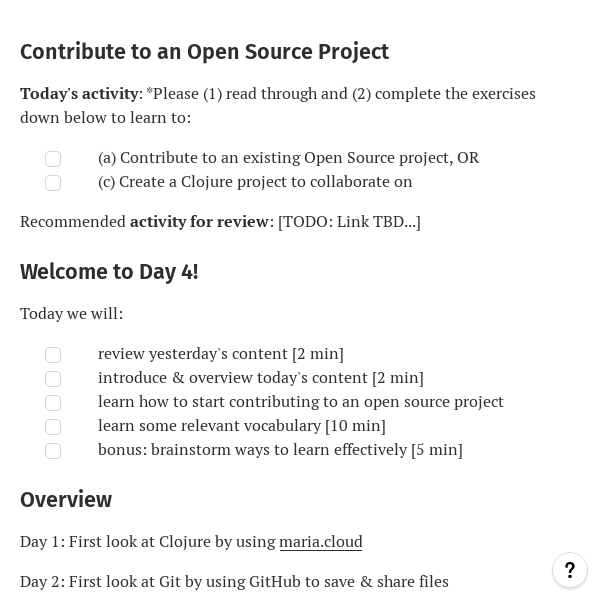This screenshot has height=600, width=600.
Task: Click the 'Today we will:' paragraph
Action: [x=71, y=313]
